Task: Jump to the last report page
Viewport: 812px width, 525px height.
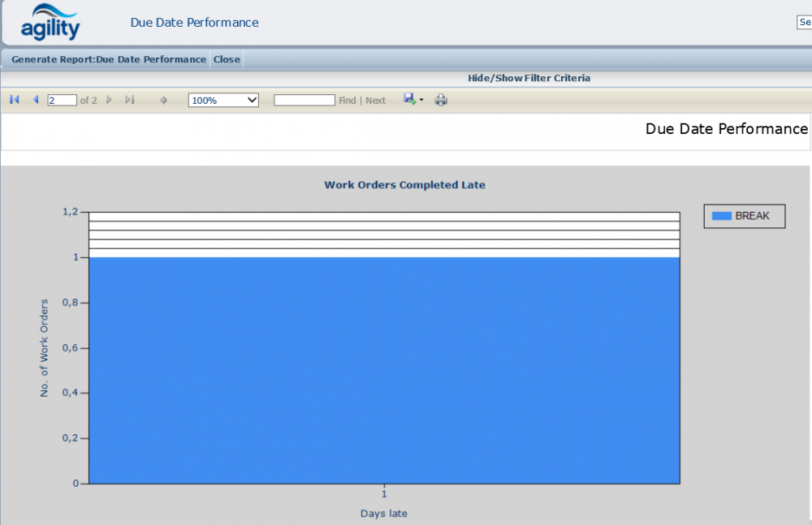Action: coord(130,100)
